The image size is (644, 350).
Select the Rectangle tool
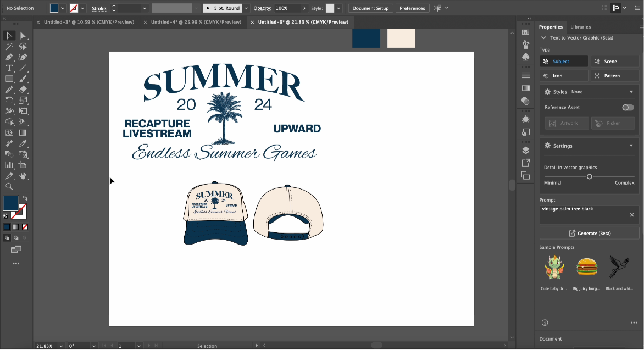click(9, 78)
